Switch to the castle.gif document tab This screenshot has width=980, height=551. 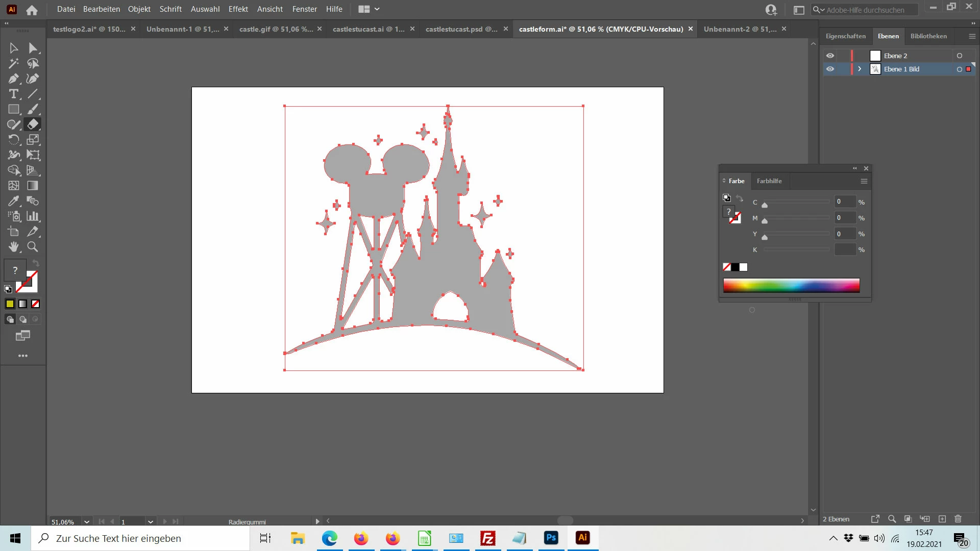point(276,29)
